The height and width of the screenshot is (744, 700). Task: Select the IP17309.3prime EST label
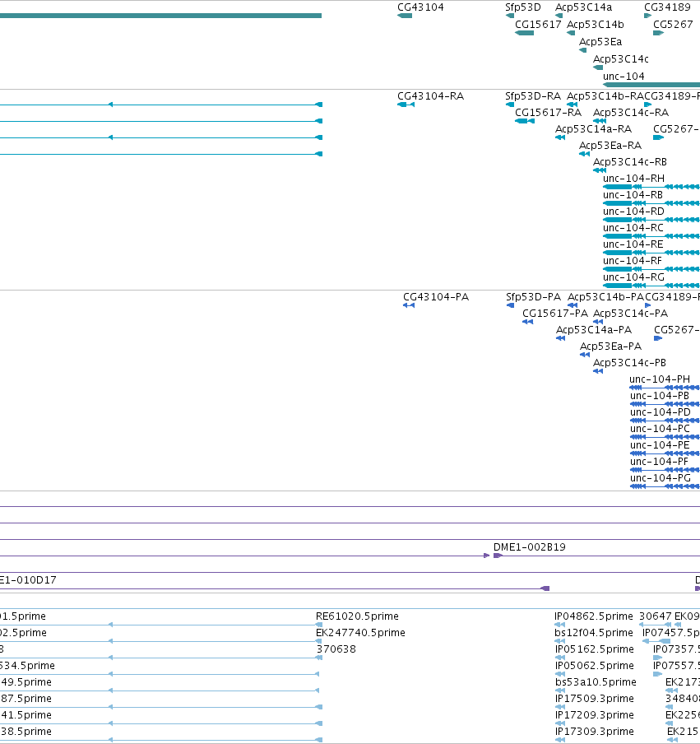(x=594, y=731)
